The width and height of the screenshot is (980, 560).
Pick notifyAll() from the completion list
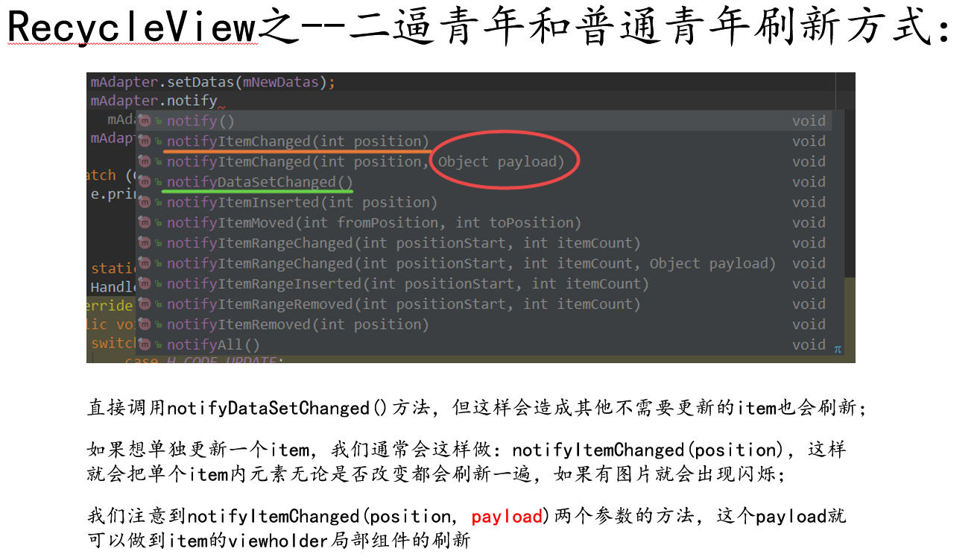coord(484,345)
